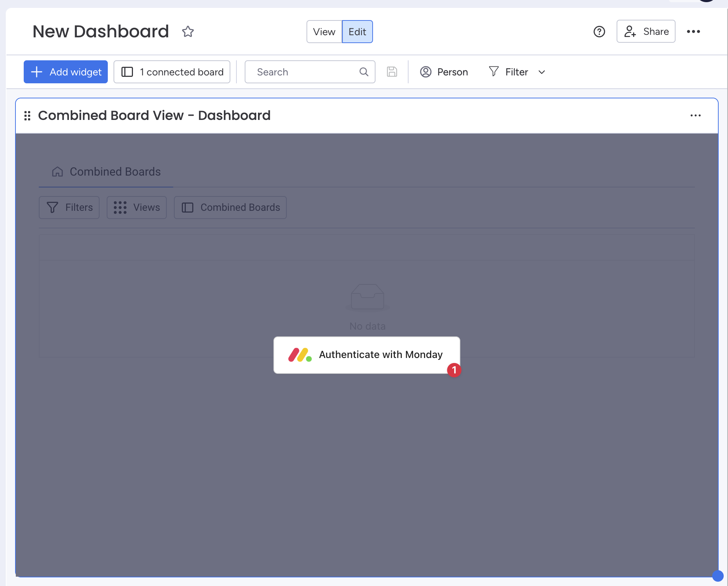728x586 pixels.
Task: Click the Combined Board View - Dashboard title
Action: click(x=154, y=116)
